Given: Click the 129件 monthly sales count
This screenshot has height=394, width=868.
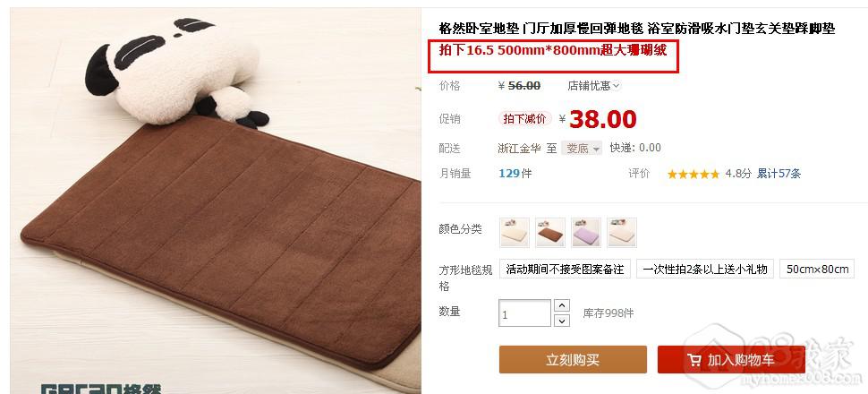Looking at the screenshot, I should tap(515, 174).
